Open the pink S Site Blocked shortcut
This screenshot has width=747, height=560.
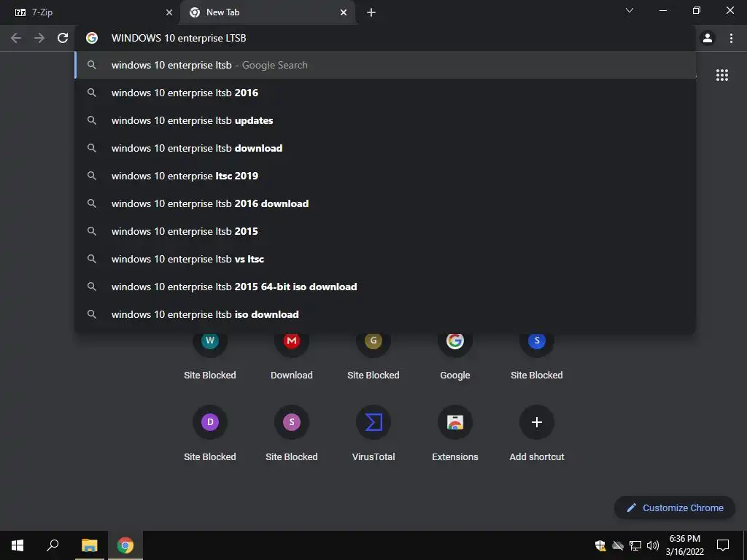[292, 433]
